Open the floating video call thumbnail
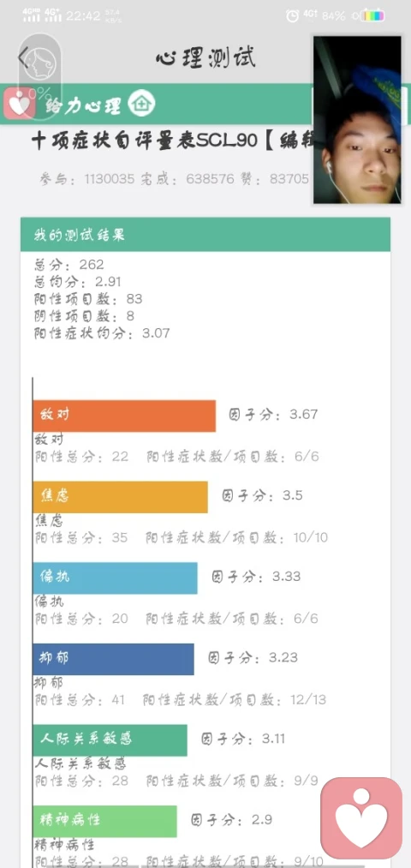This screenshot has width=411, height=868. 357,120
